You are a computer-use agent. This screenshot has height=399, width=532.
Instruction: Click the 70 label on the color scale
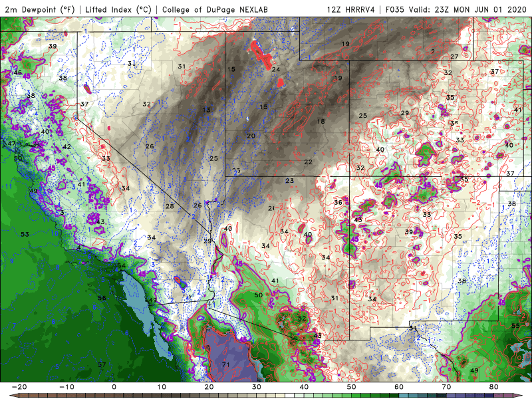[446, 386]
